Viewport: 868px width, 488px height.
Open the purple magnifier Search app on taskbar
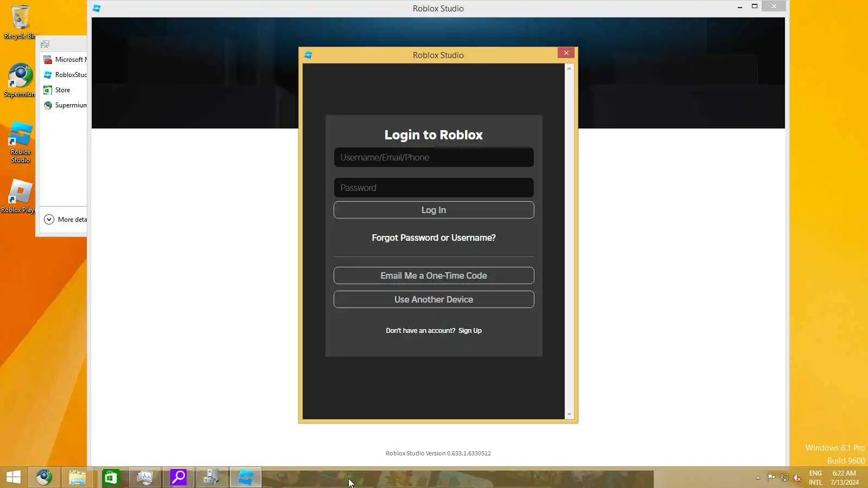point(178,477)
